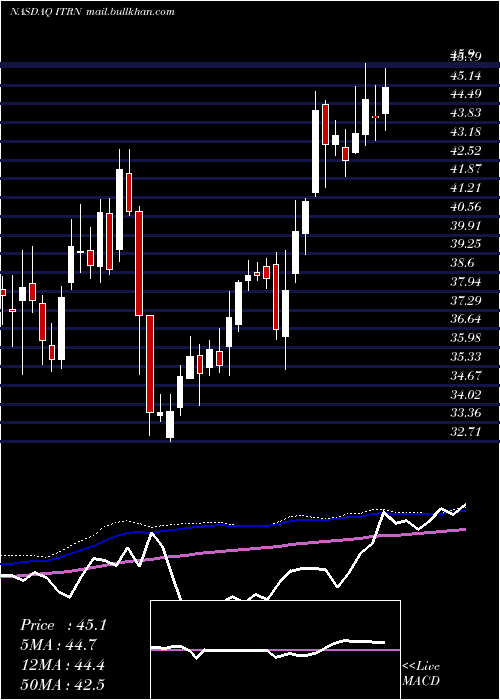This screenshot has height=700, width=500.
Task: Select the 35.33 price axis label
Action: tap(466, 356)
